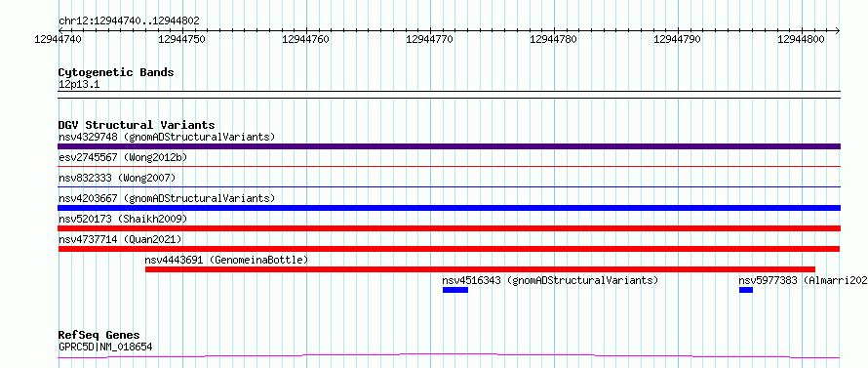Click the GPRC5D|NM_018654 gene label
Viewport: 868px width, 368px height.
[105, 348]
